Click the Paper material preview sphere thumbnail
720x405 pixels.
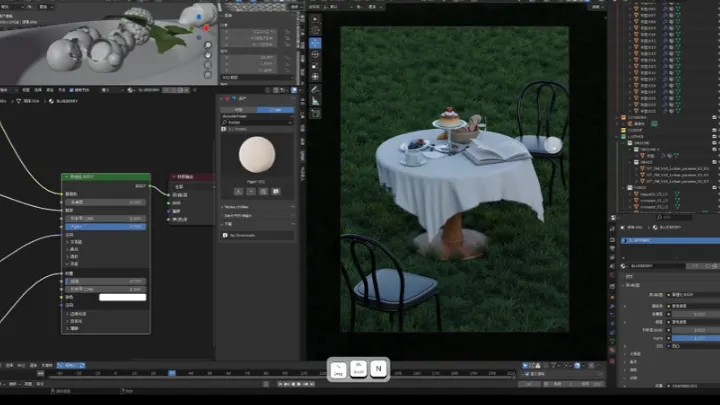(x=257, y=155)
